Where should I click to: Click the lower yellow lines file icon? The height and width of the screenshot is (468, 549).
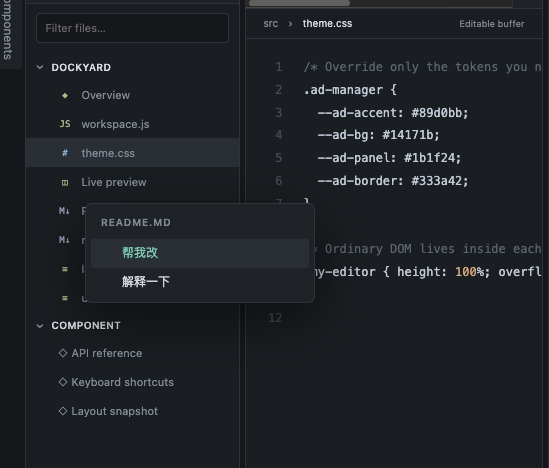click(x=65, y=298)
